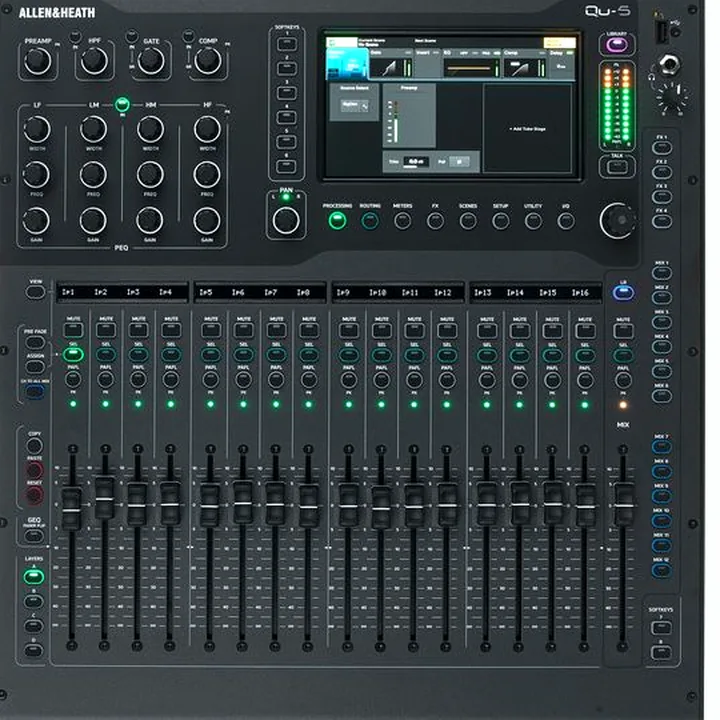Image resolution: width=720 pixels, height=720 pixels.
Task: Click the GEQ Fader Flip key
Action: point(34,536)
